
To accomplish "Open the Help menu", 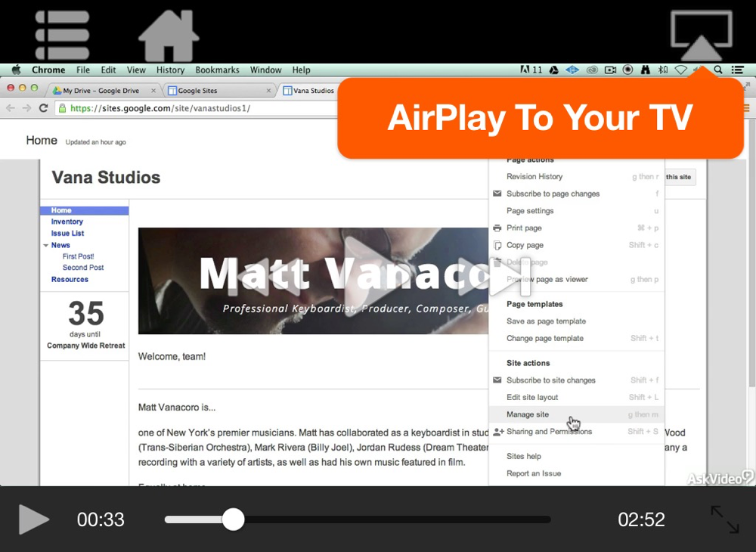I will coord(301,70).
